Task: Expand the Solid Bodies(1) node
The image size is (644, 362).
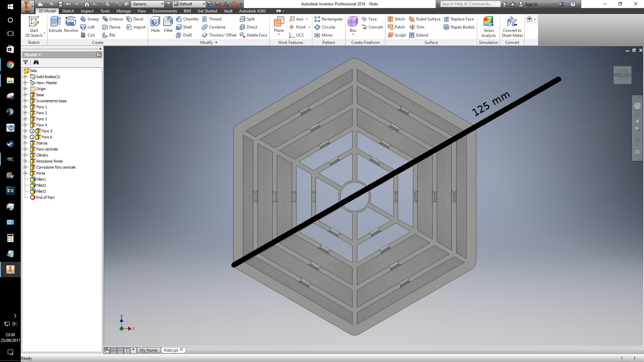Action: (x=25, y=77)
